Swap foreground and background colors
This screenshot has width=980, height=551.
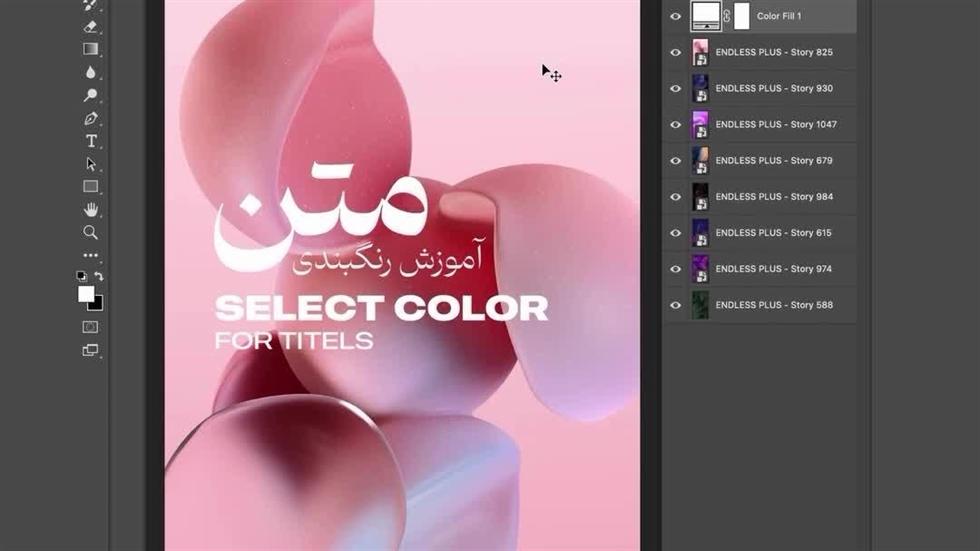[x=99, y=276]
